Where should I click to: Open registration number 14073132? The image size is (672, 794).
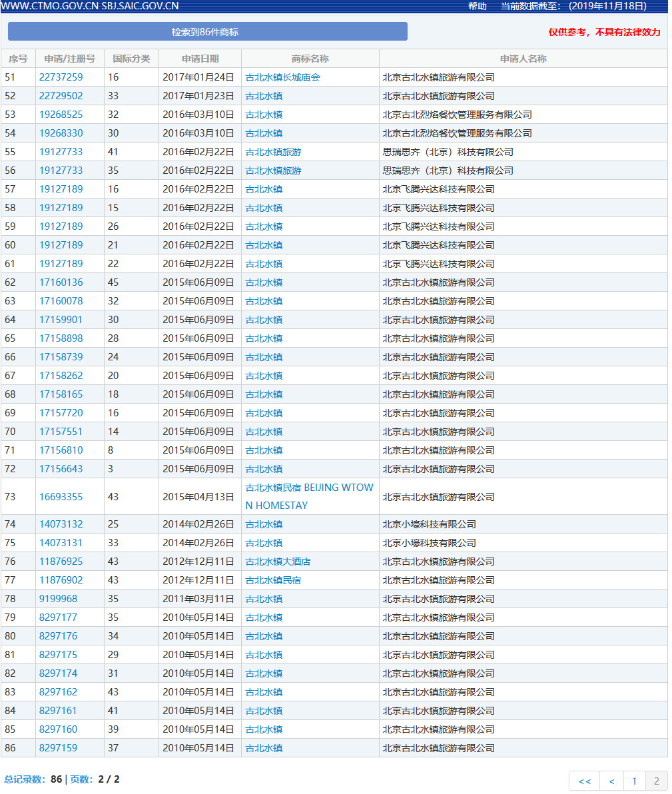tap(61, 524)
